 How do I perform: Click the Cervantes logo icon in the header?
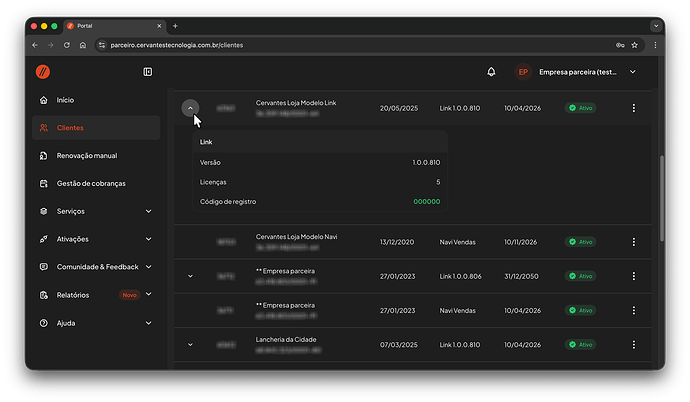click(x=43, y=72)
